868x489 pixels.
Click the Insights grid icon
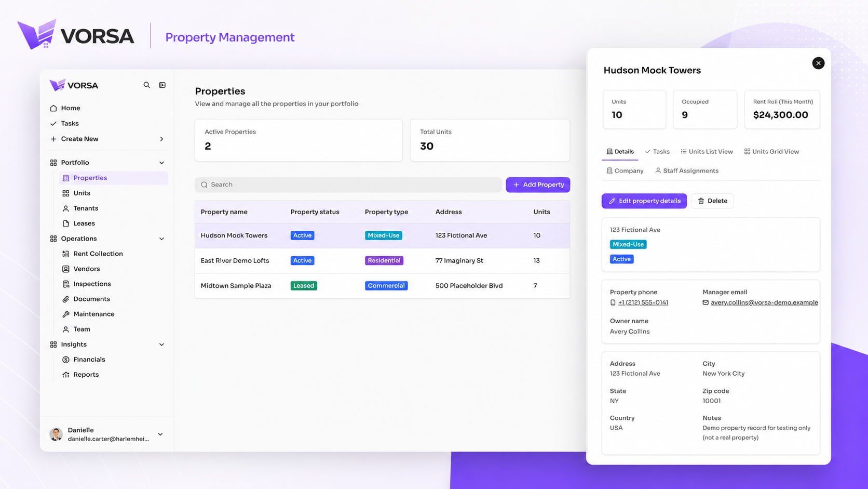53,345
